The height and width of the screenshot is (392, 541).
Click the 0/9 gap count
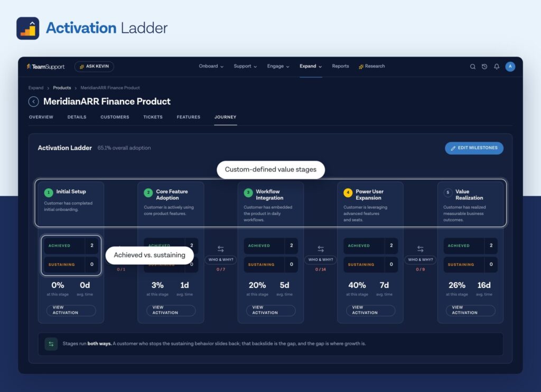coord(420,269)
